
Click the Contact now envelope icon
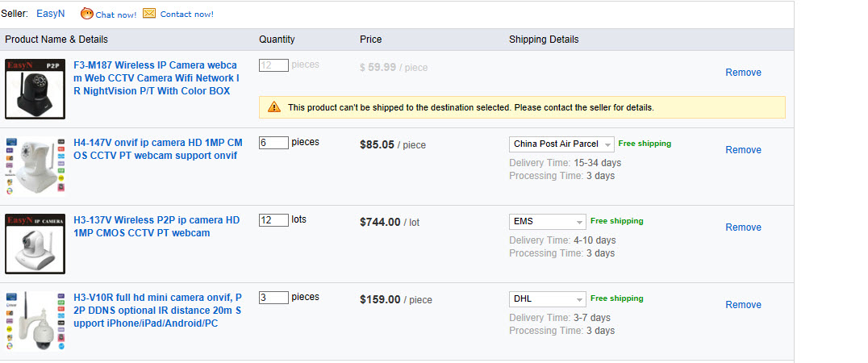[149, 14]
